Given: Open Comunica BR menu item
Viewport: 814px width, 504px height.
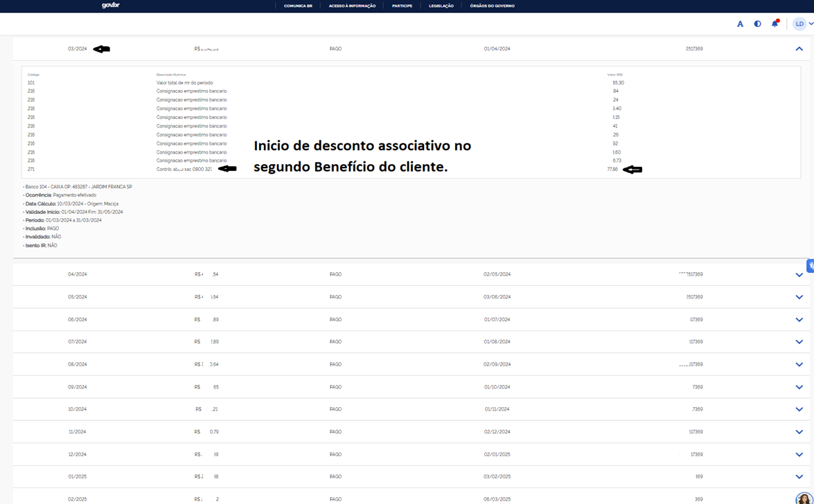Looking at the screenshot, I should coord(298,6).
